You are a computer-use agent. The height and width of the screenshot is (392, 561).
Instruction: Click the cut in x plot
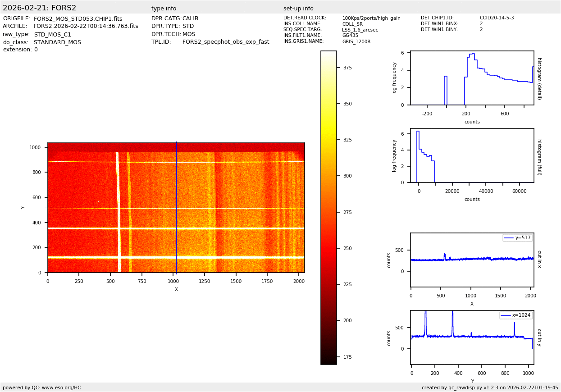[472, 260]
